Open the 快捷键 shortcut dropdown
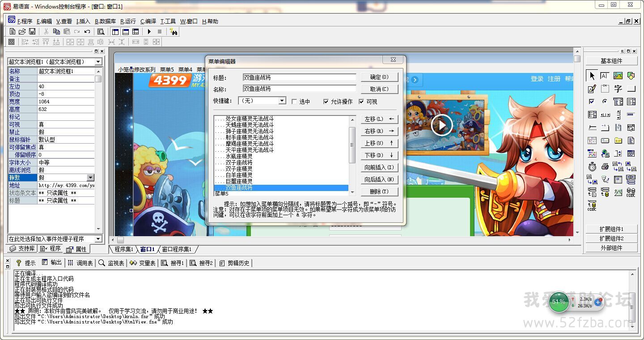The width and height of the screenshot is (644, 340). [282, 101]
